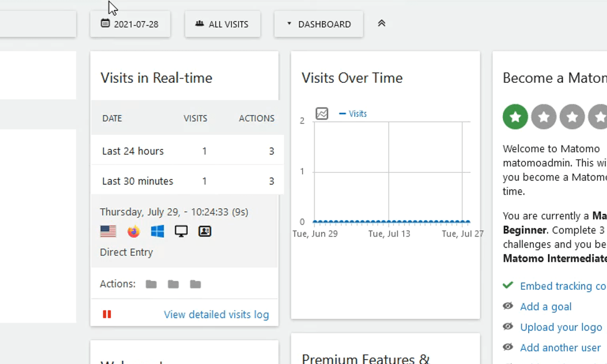Click the Direct Entry referrer text
Viewport: 607px width, 364px height.
[x=126, y=252]
